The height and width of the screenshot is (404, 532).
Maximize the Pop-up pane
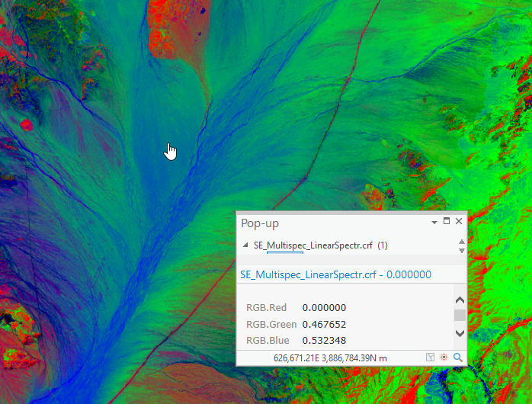pos(447,221)
